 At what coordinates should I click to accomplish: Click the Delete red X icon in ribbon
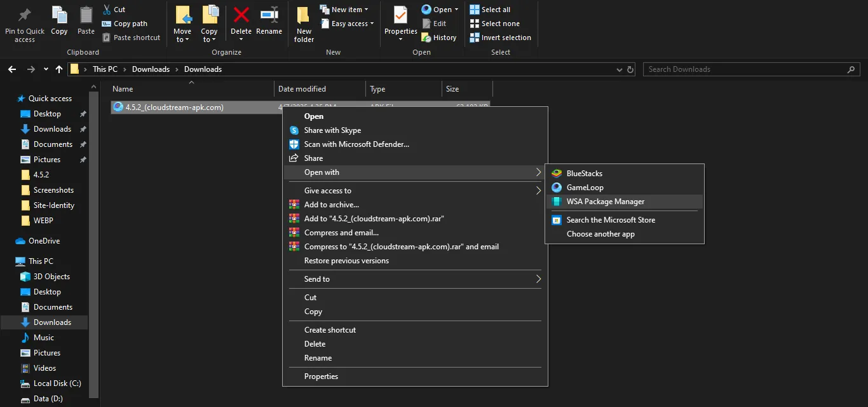click(x=241, y=15)
